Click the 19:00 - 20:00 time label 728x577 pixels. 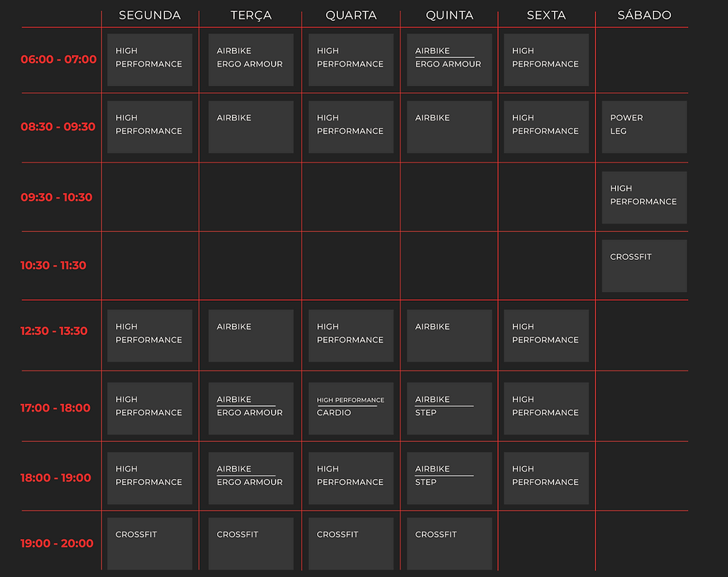57,544
